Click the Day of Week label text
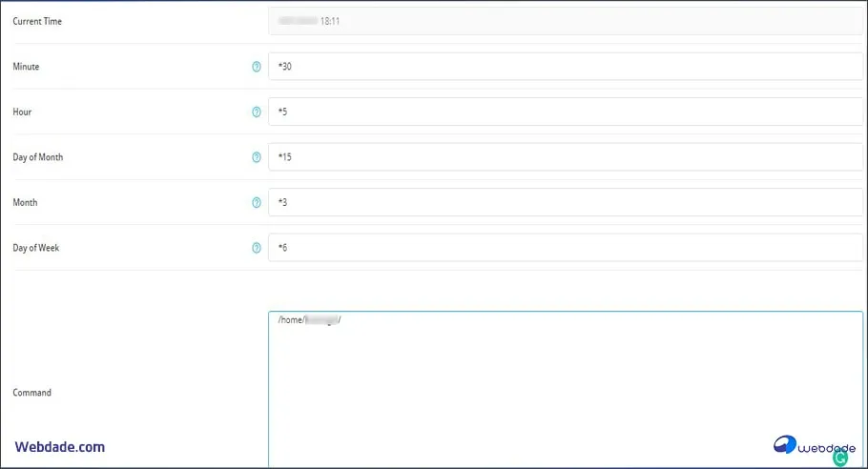Image resolution: width=868 pixels, height=469 pixels. (36, 248)
